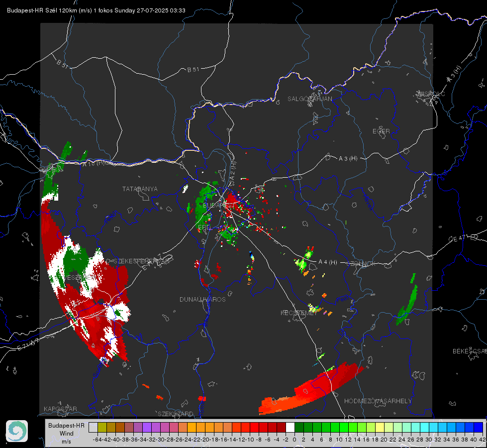The width and height of the screenshot is (487, 448).
Task: Click the SALGÓTARJÁN city label
Action: pyautogui.click(x=309, y=99)
